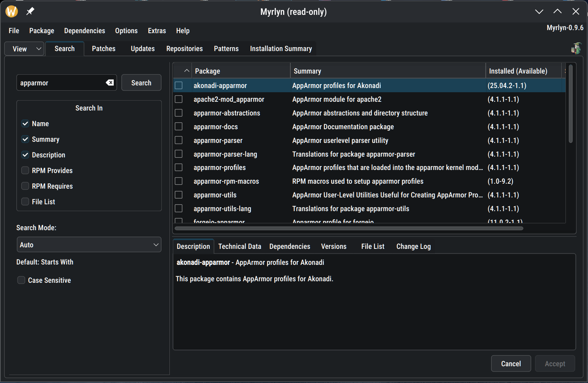Switch to the Patterns tab

point(226,48)
